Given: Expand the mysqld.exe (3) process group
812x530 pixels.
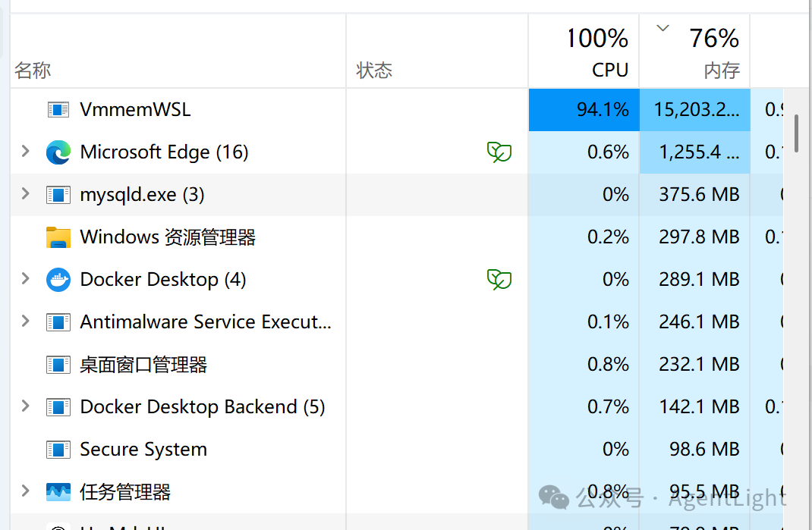Looking at the screenshot, I should click(25, 193).
